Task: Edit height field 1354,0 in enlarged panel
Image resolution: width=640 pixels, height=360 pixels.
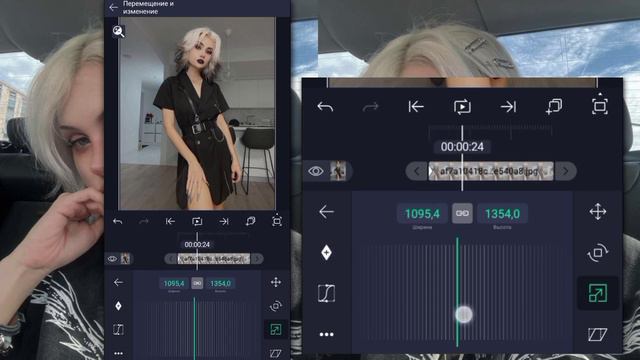Action: [x=502, y=213]
